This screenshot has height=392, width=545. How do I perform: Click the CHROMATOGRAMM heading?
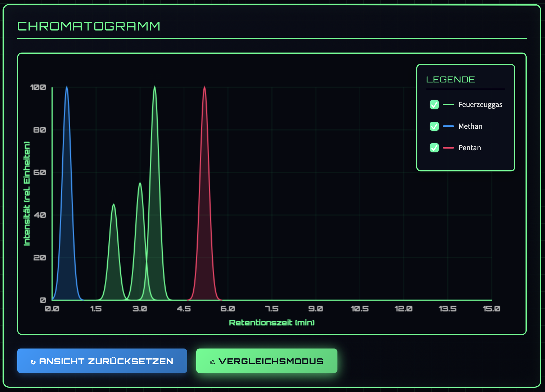tap(89, 26)
